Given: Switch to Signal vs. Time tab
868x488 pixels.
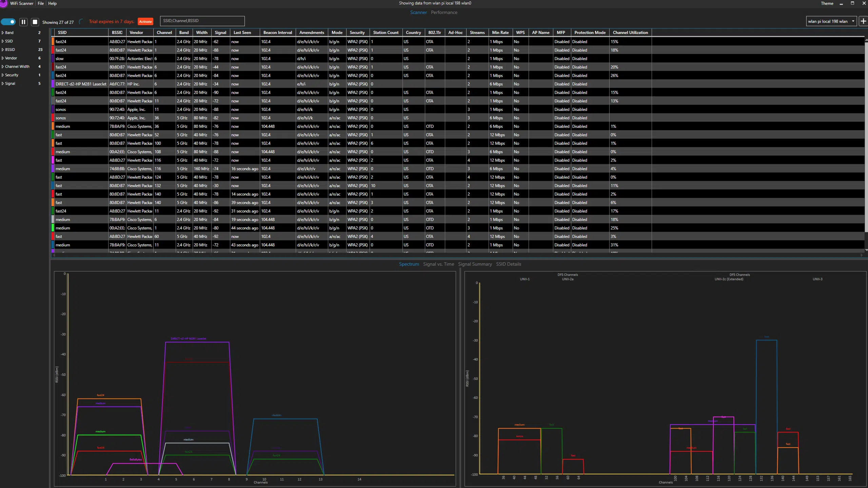Looking at the screenshot, I should coord(438,264).
